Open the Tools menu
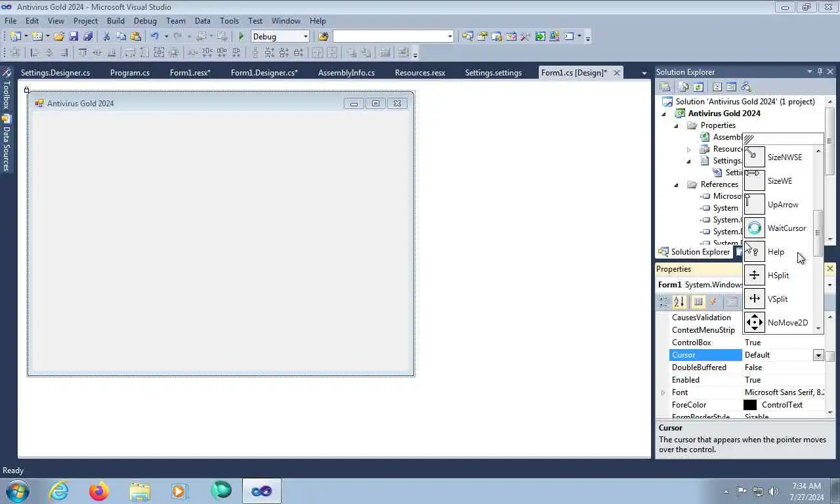Viewport: 840px width, 504px height. coord(229,21)
